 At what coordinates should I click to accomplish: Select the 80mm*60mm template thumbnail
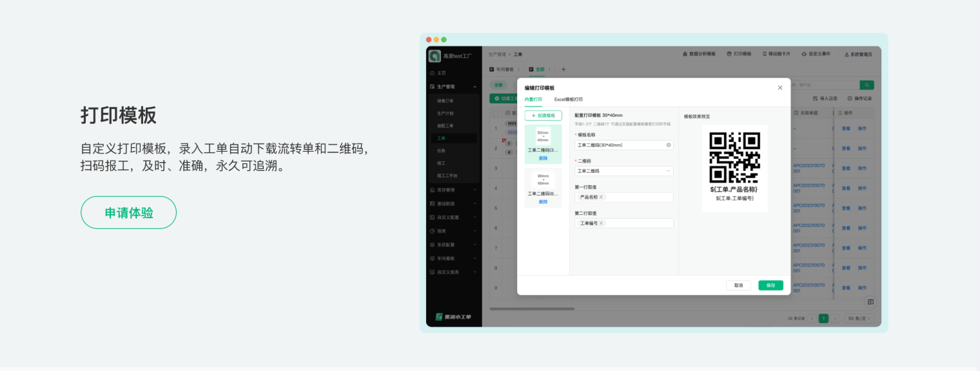click(544, 179)
